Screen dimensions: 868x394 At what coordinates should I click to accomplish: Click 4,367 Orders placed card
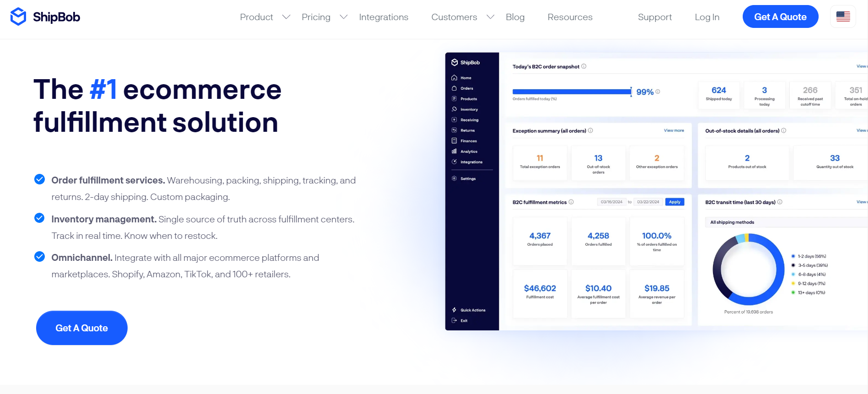540,241
